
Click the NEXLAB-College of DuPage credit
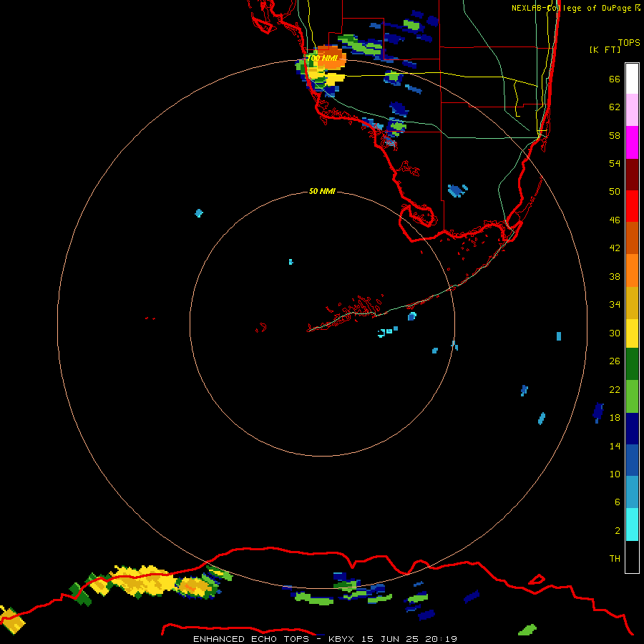pos(575,8)
